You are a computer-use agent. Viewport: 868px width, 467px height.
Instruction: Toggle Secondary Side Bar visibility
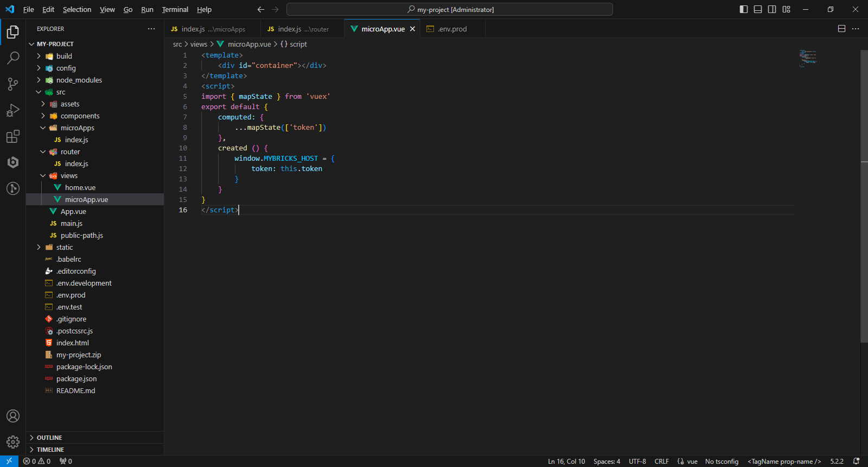pyautogui.click(x=772, y=9)
